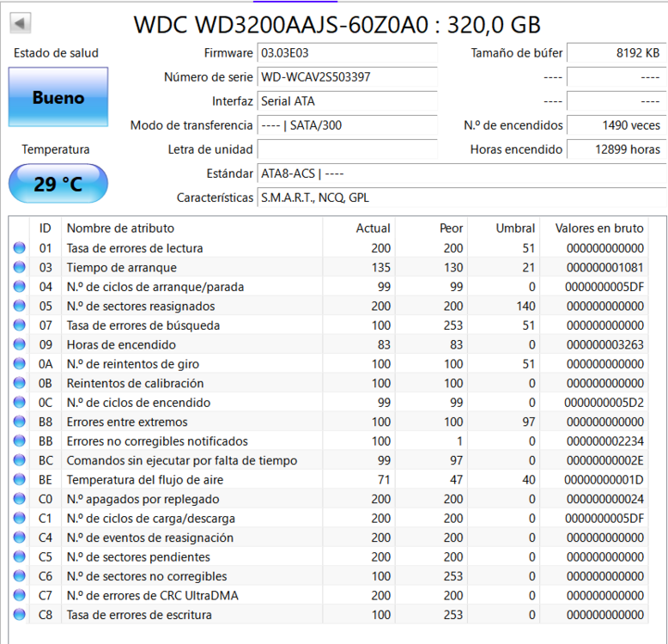Click the Valores en bruto column header
The width and height of the screenshot is (668, 644).
coord(599,228)
